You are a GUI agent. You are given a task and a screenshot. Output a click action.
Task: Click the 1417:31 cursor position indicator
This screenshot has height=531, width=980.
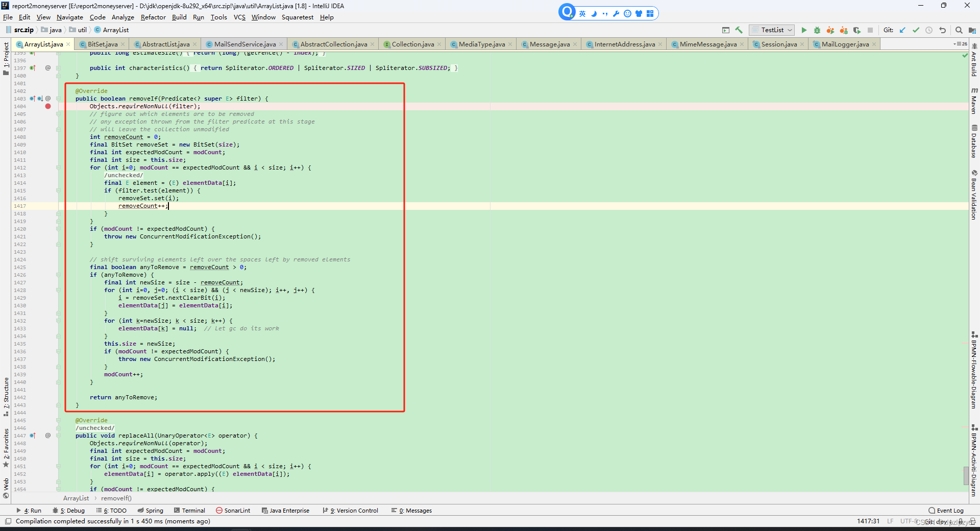(x=868, y=521)
